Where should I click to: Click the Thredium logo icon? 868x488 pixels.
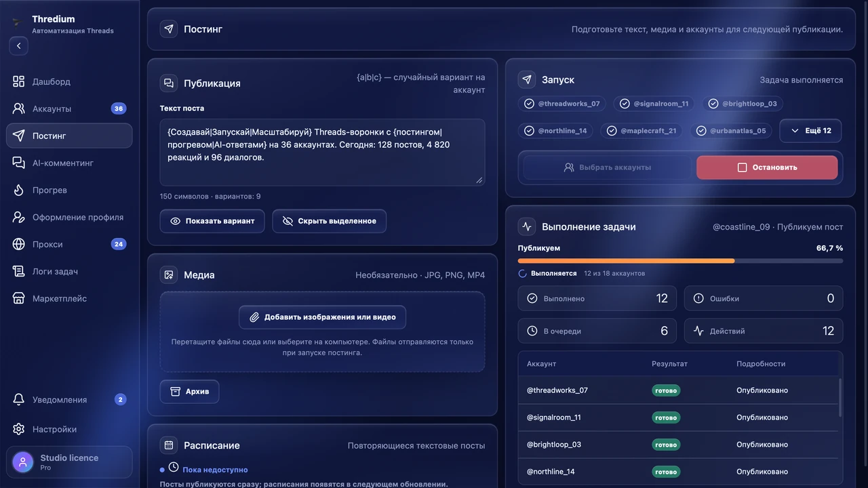tap(17, 22)
